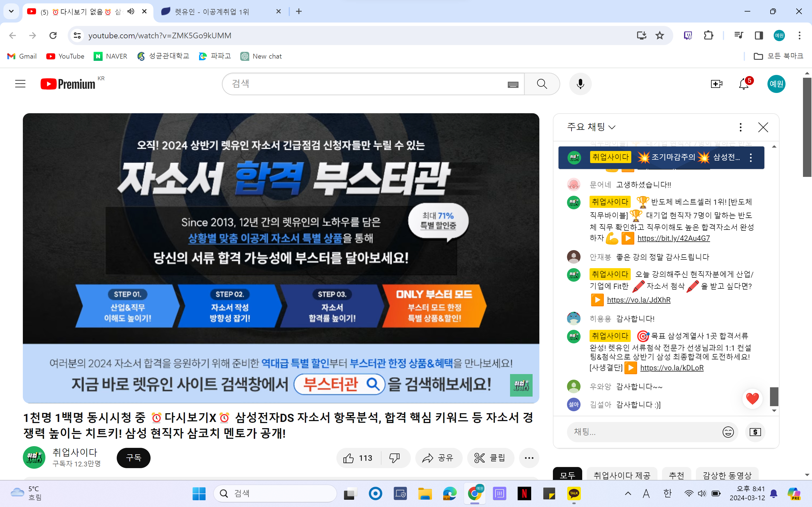The image size is (812, 507).
Task: Open the notifications bell icon
Action: pos(743,84)
